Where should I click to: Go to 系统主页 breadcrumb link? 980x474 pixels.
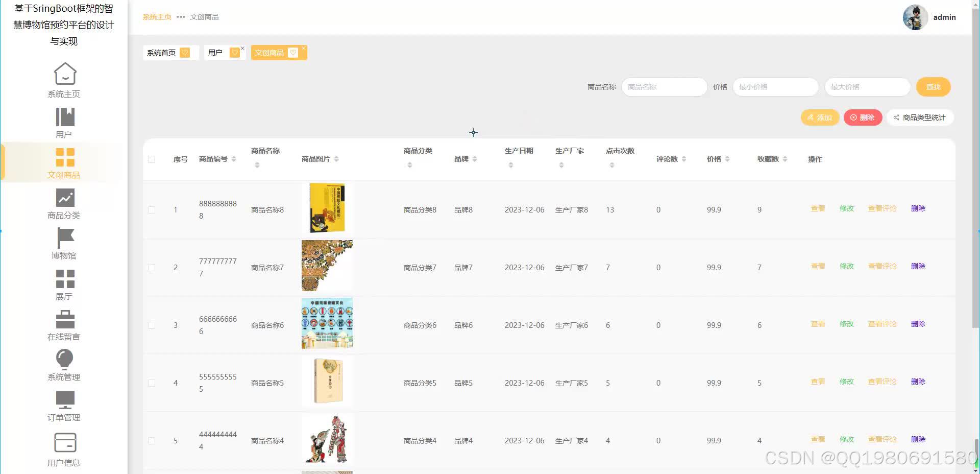[157, 17]
